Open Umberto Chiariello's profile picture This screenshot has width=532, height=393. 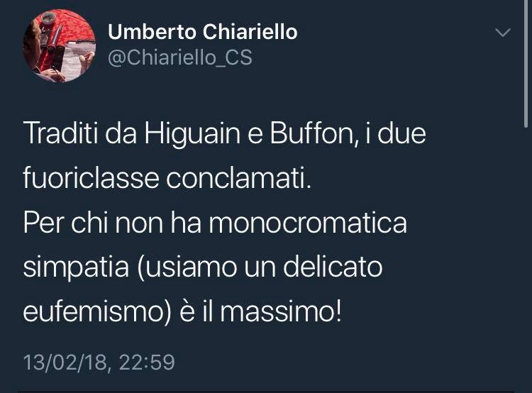click(59, 46)
